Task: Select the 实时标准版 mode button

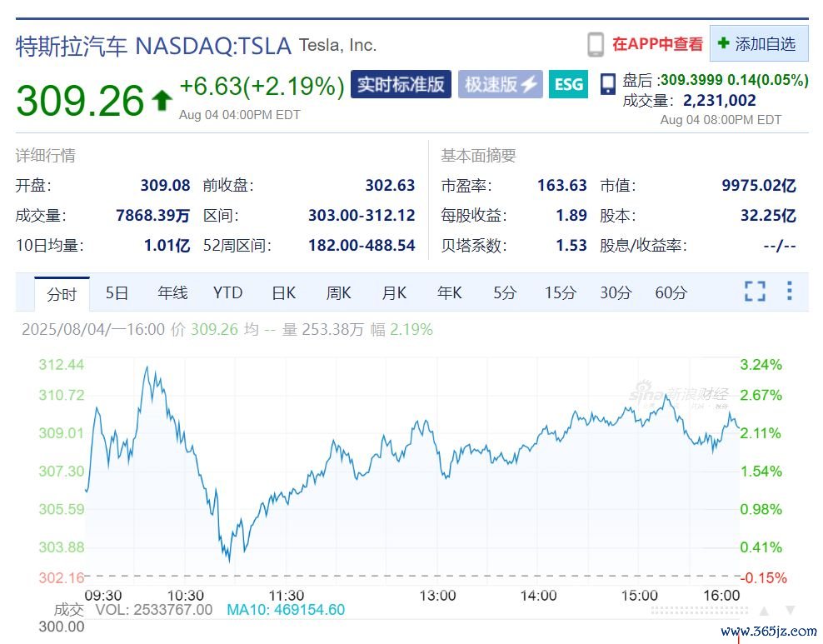Action: coord(401,84)
